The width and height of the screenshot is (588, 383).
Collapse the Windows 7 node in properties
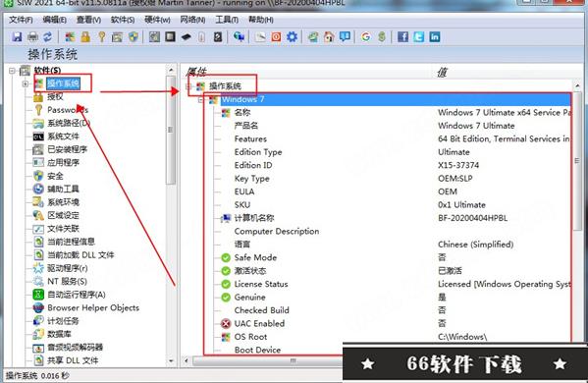pyautogui.click(x=201, y=100)
